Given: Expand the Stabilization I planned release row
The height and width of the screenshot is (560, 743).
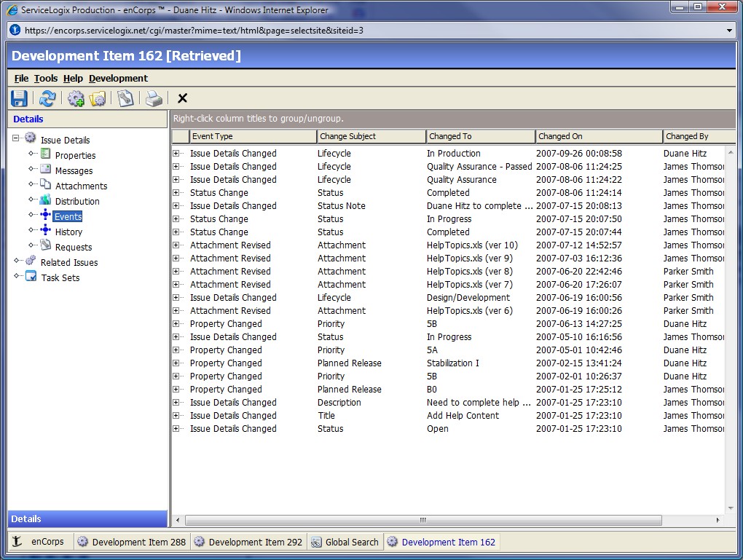Looking at the screenshot, I should click(176, 363).
